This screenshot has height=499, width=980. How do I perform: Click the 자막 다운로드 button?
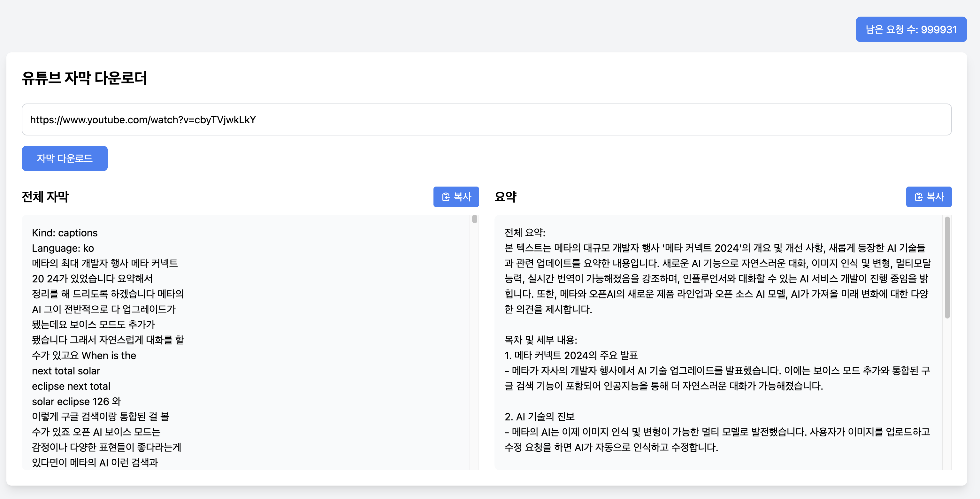65,158
